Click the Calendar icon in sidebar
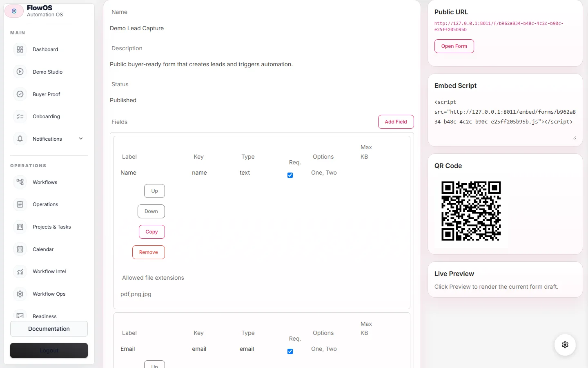The width and height of the screenshot is (588, 368). click(x=20, y=249)
